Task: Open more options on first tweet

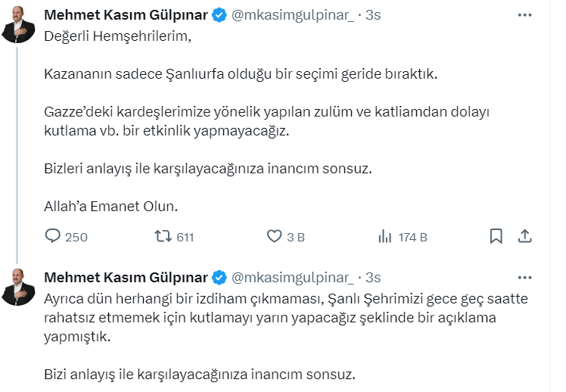Action: [524, 14]
